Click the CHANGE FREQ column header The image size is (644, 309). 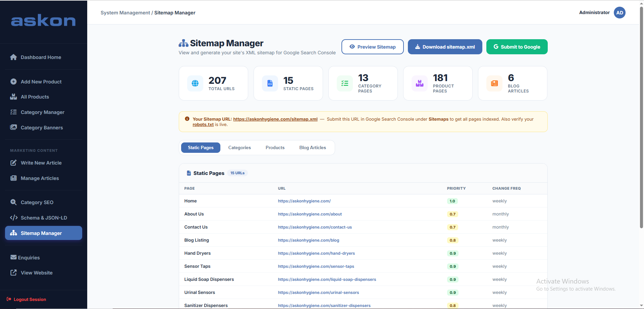tap(506, 188)
